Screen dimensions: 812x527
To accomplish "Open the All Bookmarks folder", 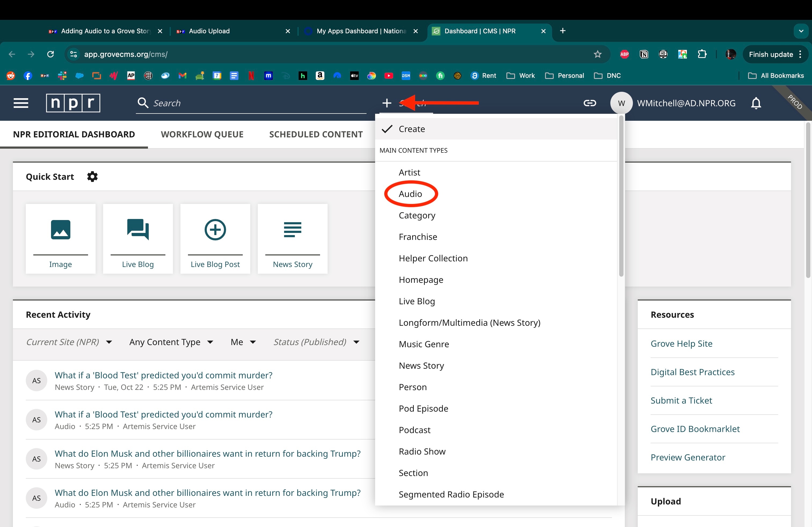I will pos(776,76).
